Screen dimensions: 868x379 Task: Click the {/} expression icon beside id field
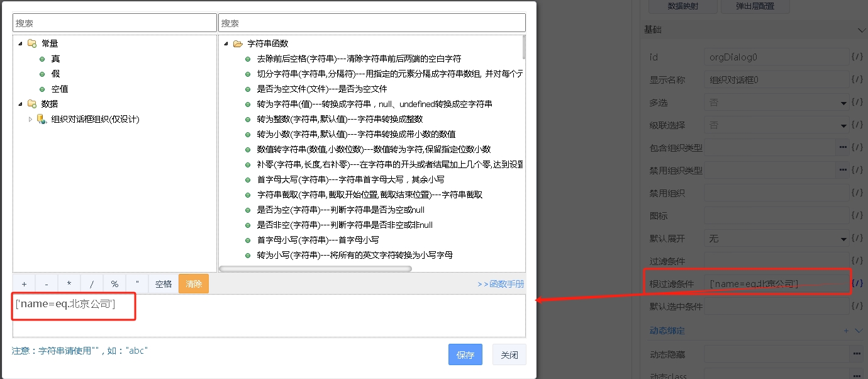pos(857,57)
